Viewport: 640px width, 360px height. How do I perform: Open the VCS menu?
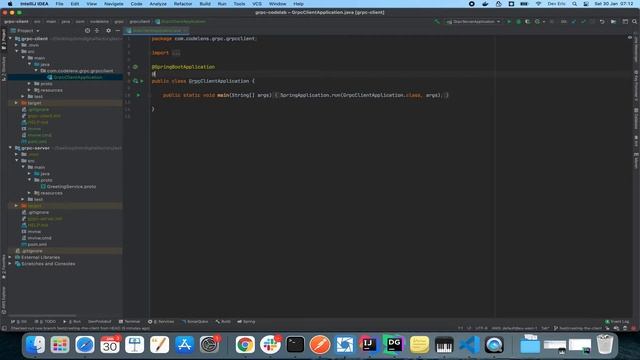click(257, 4)
